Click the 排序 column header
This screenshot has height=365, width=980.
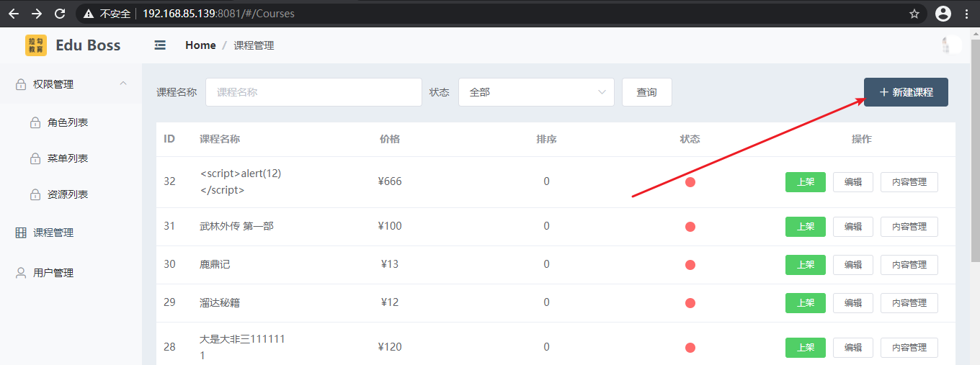[x=546, y=139]
